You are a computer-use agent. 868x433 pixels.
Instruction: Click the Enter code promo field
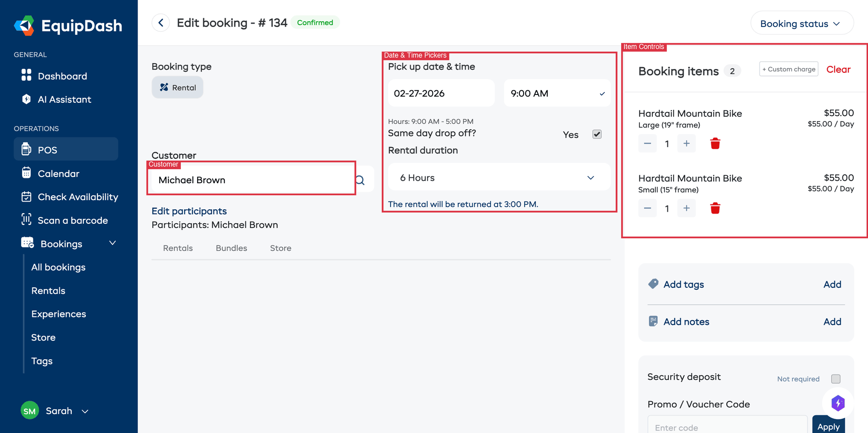(x=727, y=425)
